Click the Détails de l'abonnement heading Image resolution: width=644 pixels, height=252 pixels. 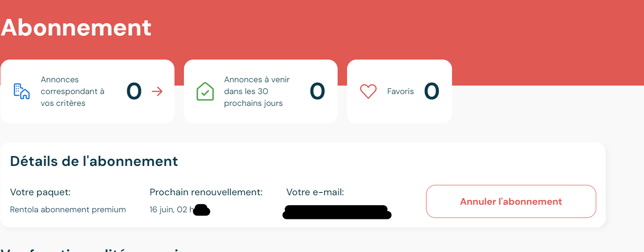point(94,161)
